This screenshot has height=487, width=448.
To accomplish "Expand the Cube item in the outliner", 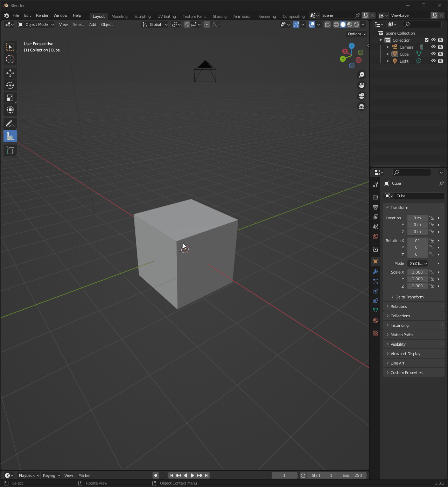I will pos(387,54).
